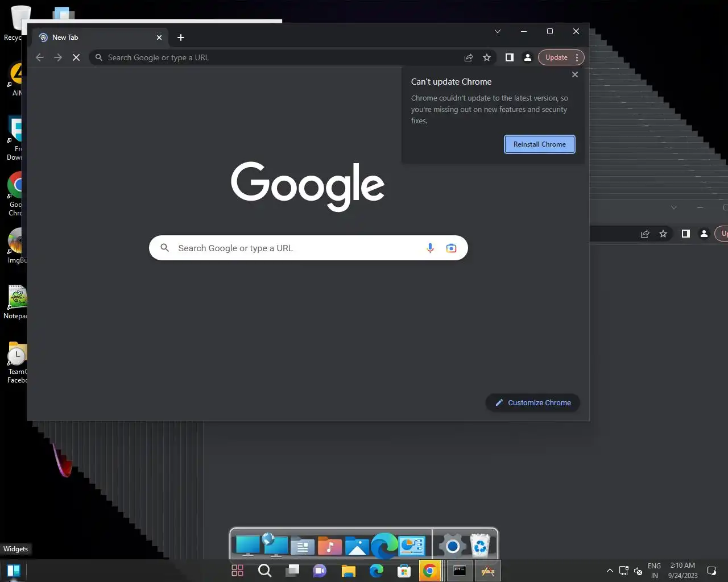Select Google Chrome desktop shortcut
728x582 pixels.
16,194
